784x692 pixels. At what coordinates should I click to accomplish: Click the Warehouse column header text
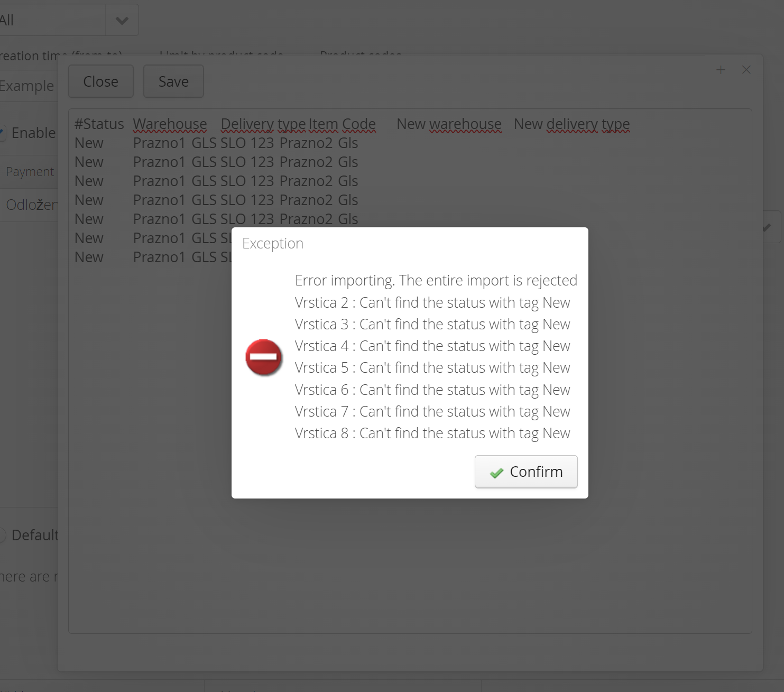[x=170, y=124]
